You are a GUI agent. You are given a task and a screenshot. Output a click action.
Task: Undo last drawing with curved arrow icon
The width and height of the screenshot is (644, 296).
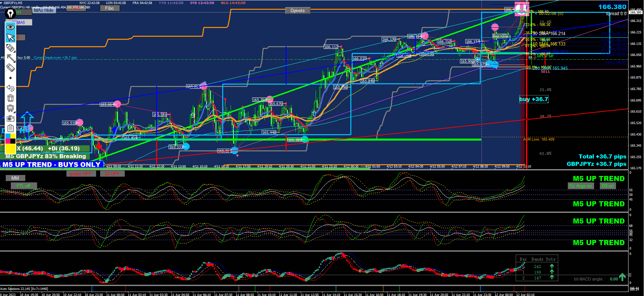point(10,88)
